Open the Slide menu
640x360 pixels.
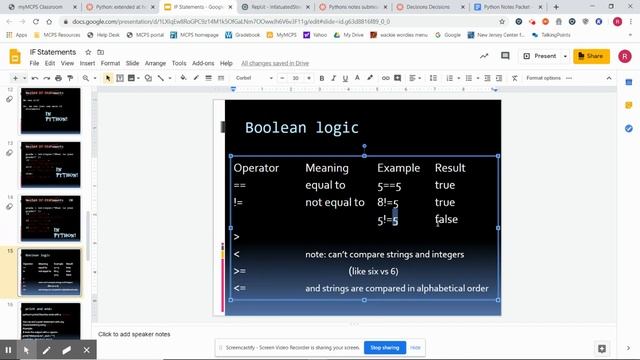coord(132,63)
